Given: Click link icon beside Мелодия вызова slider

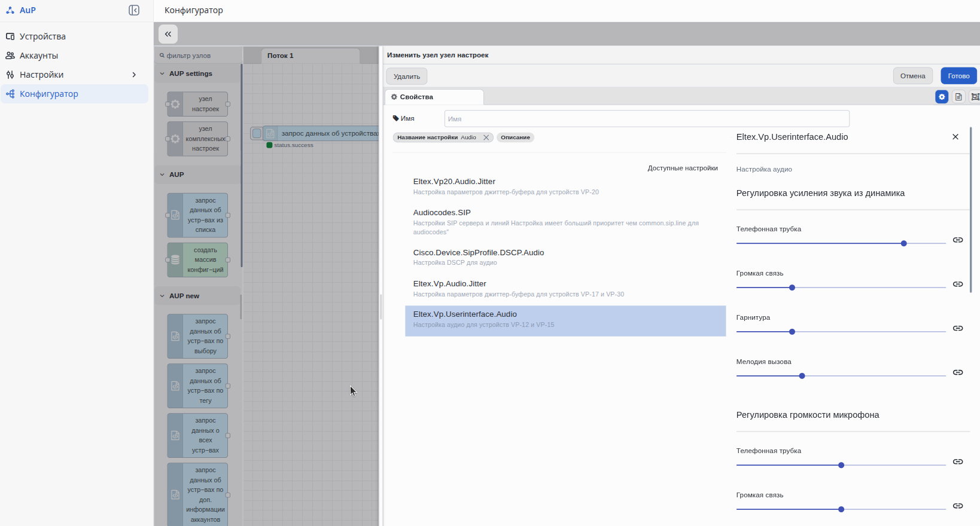Looking at the screenshot, I should 958,372.
